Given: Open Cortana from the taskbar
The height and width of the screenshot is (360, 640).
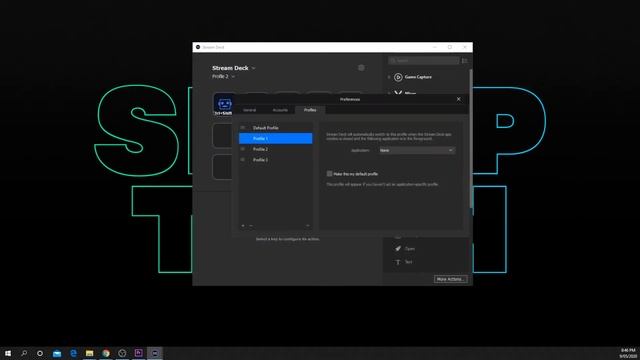Looking at the screenshot, I should click(x=40, y=353).
